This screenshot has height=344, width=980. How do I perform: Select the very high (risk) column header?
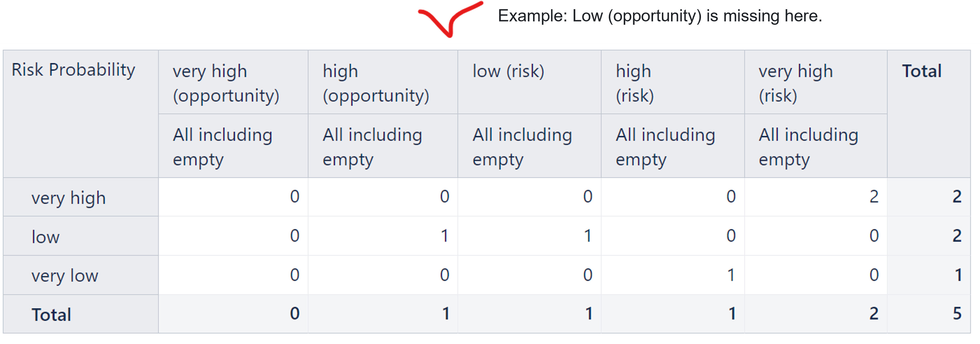pos(796,83)
